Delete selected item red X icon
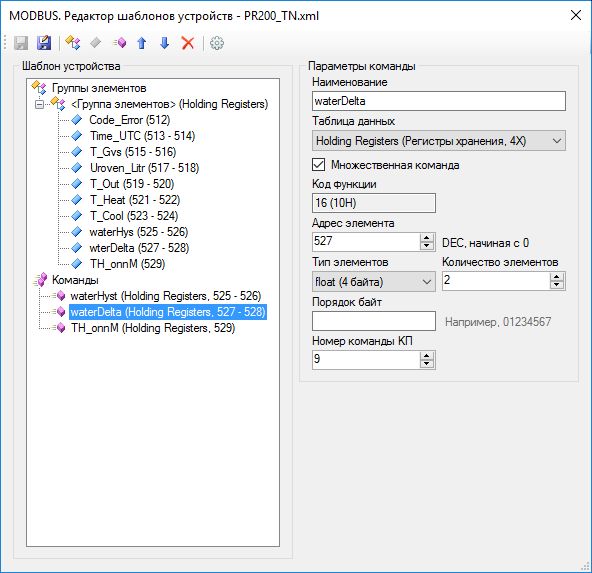592x573 pixels. click(188, 43)
